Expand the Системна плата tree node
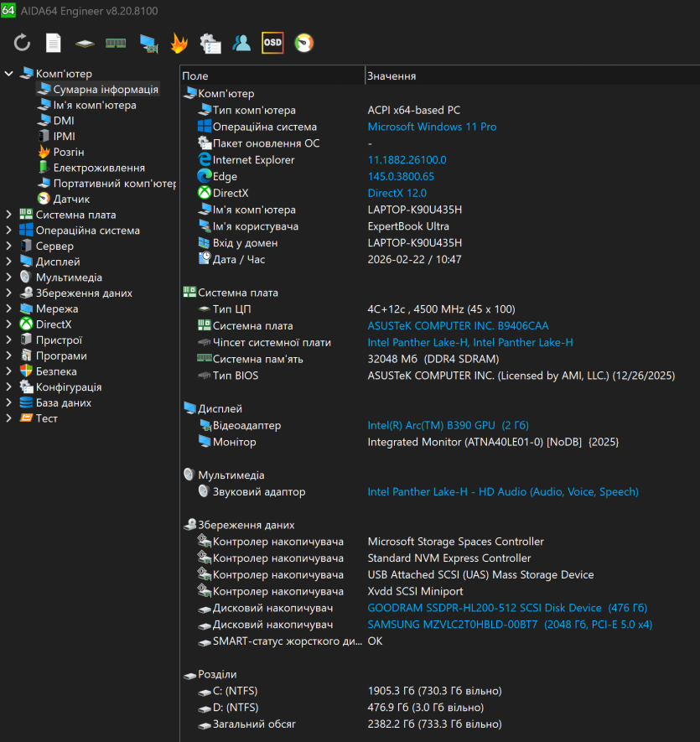The height and width of the screenshot is (742, 700). pyautogui.click(x=9, y=215)
